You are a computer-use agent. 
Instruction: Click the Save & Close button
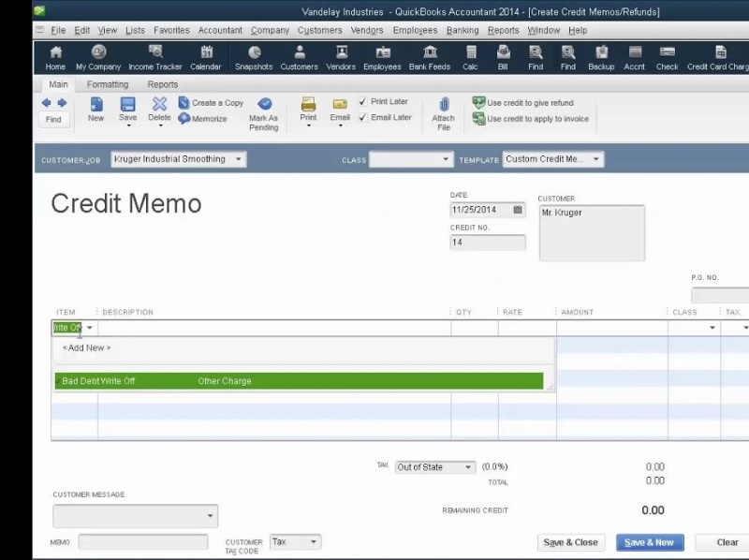point(571,542)
